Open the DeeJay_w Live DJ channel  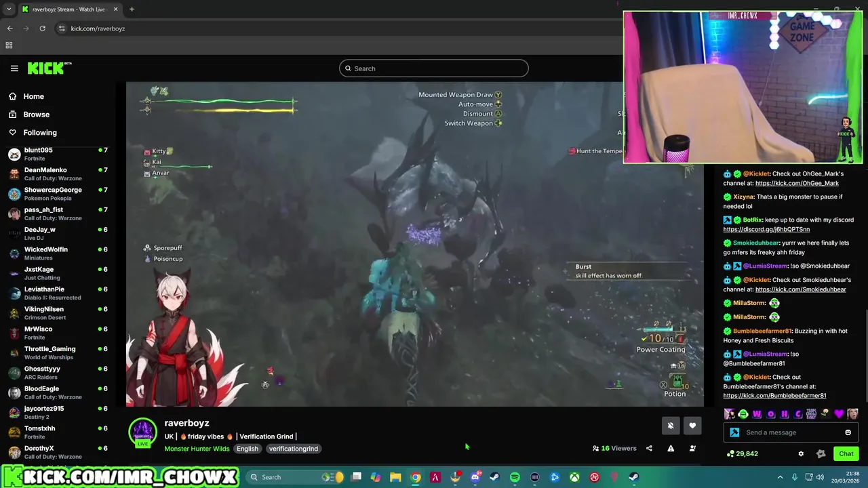click(x=58, y=234)
